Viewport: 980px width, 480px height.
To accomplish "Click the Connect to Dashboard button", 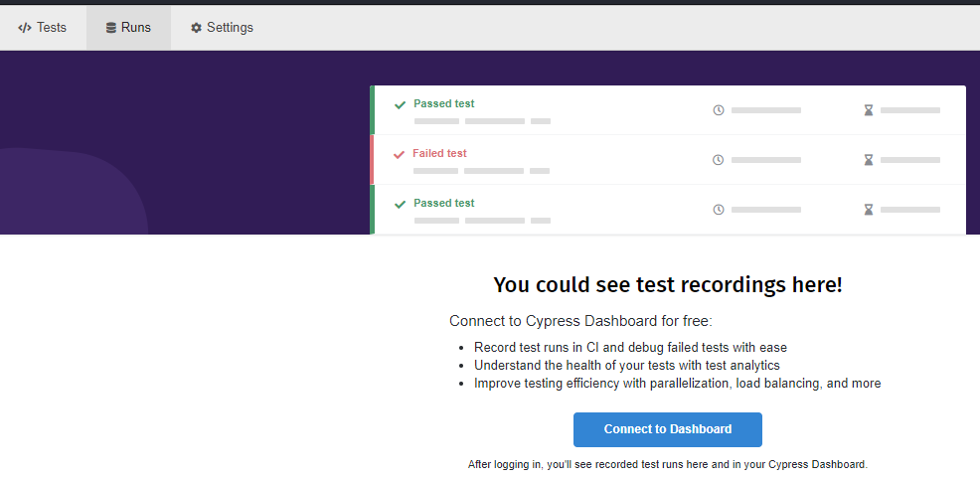I will point(668,429).
